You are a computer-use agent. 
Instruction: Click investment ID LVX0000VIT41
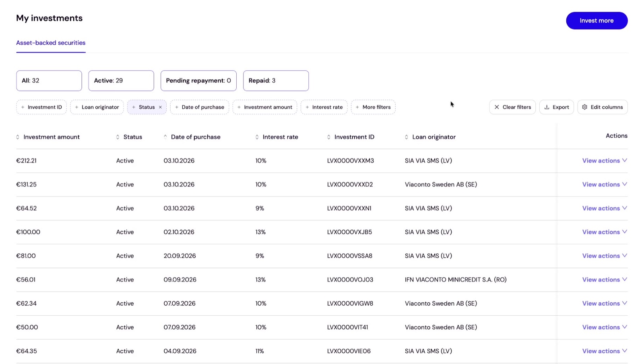pyautogui.click(x=348, y=327)
